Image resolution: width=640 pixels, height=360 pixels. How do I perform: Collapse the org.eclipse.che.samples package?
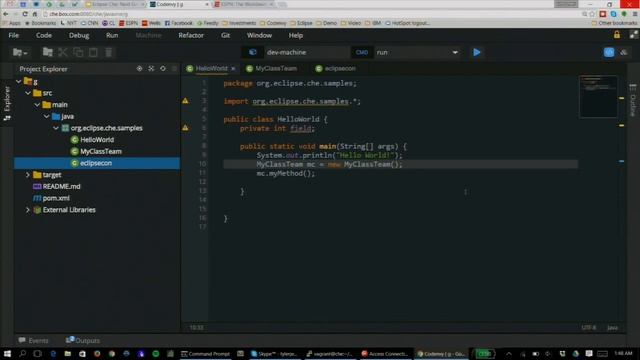click(x=56, y=128)
